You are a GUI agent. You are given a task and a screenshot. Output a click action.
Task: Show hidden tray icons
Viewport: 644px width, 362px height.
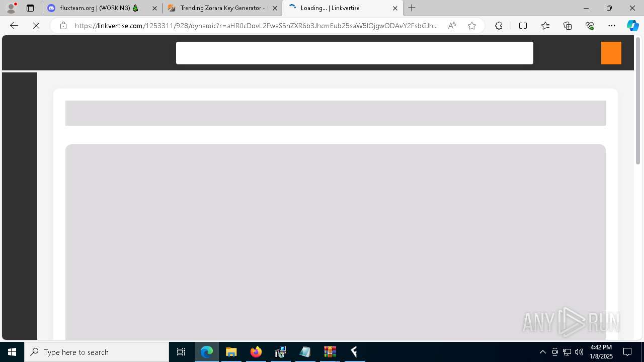click(x=543, y=352)
